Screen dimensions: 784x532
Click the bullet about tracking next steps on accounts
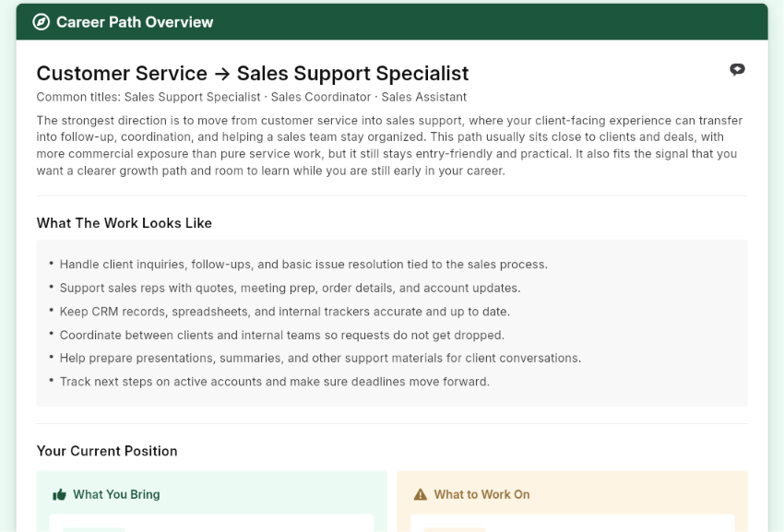pos(275,382)
